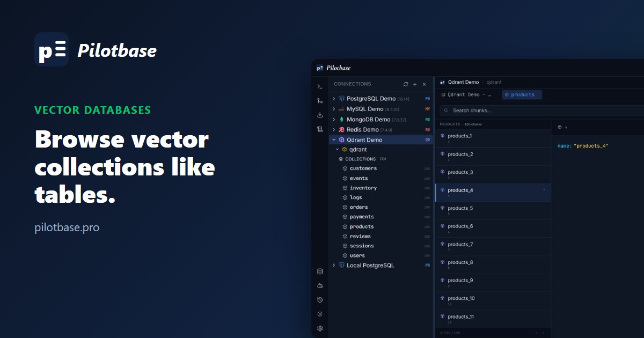
Task: Open the import download sidebar icon
Action: click(320, 115)
